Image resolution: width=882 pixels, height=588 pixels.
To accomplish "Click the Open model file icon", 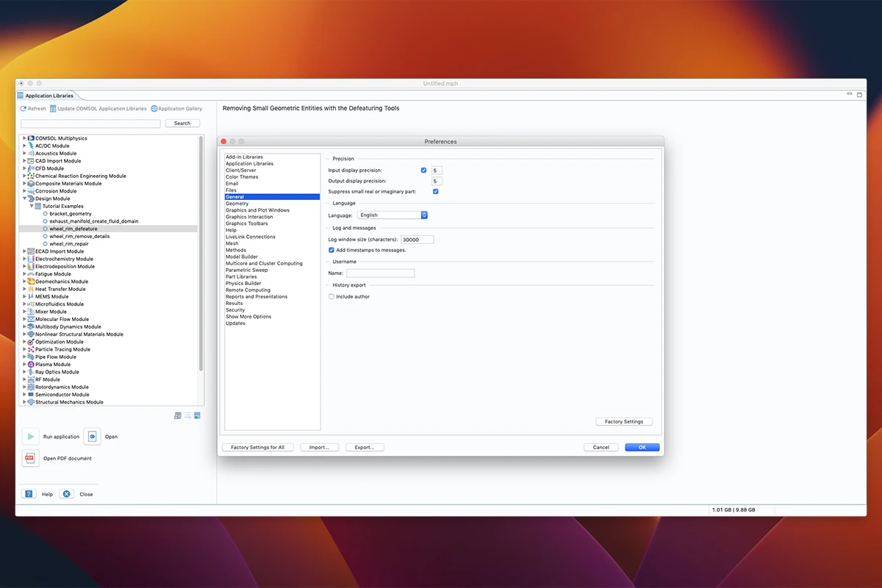I will coord(92,437).
